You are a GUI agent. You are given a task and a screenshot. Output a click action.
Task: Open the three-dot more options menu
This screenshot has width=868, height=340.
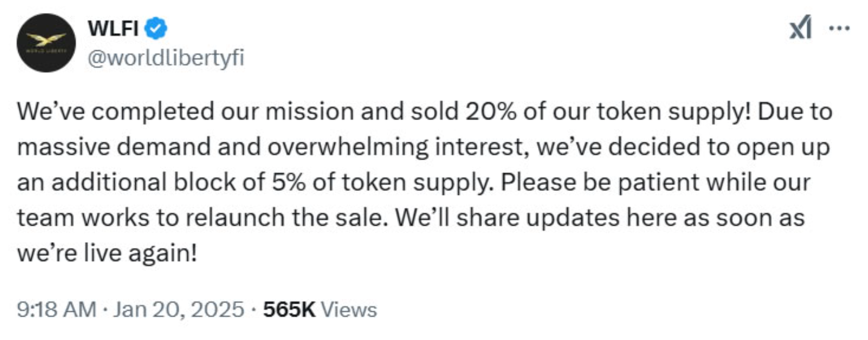coord(839,28)
